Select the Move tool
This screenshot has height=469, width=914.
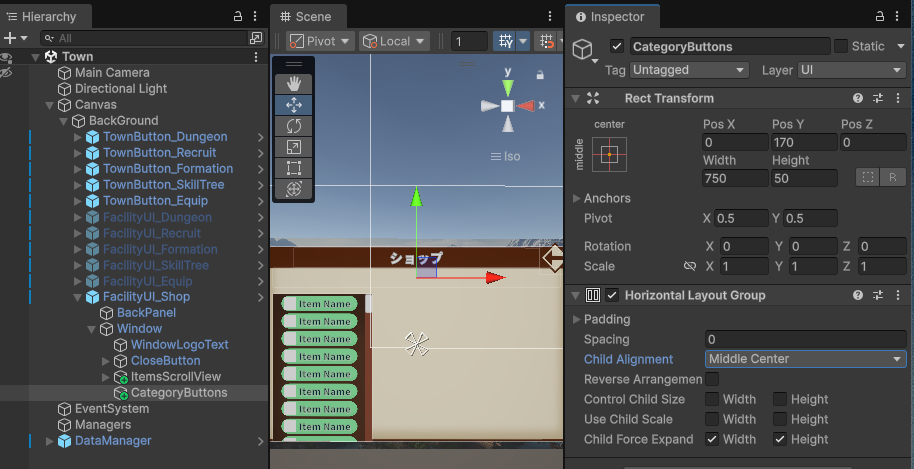click(294, 104)
